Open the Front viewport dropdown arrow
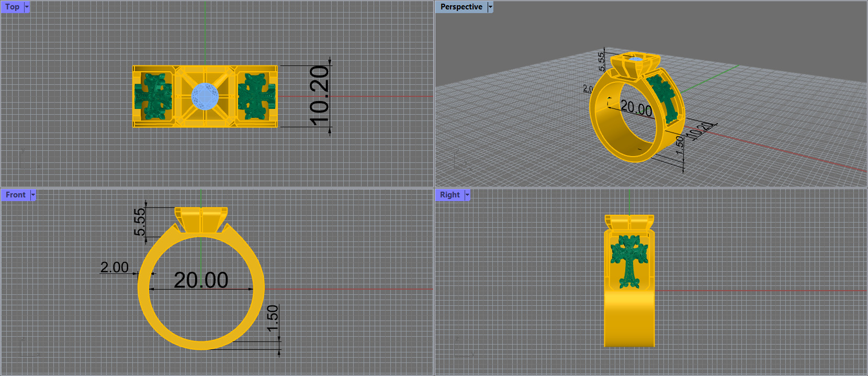 [x=33, y=195]
